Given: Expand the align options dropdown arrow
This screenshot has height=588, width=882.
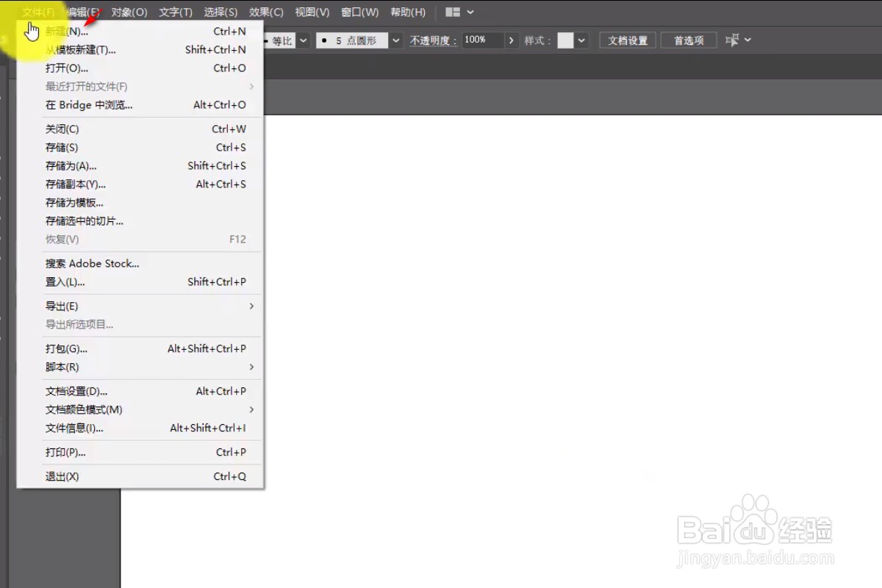Looking at the screenshot, I should click(x=747, y=40).
